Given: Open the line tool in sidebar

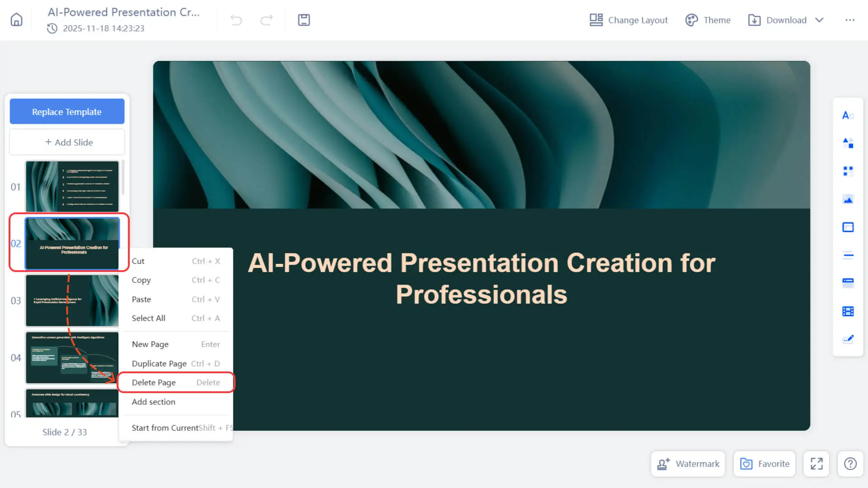Looking at the screenshot, I should [x=848, y=255].
